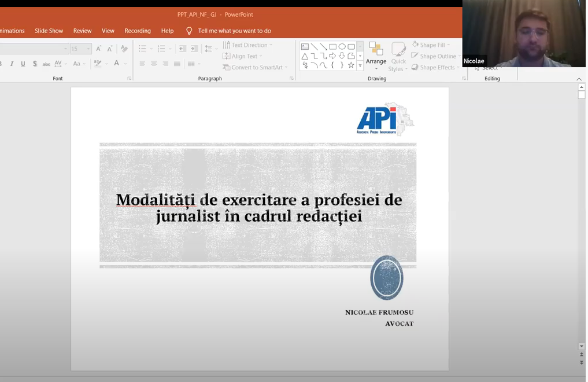Toggle strikethrough text button
588x382 pixels.
click(46, 64)
